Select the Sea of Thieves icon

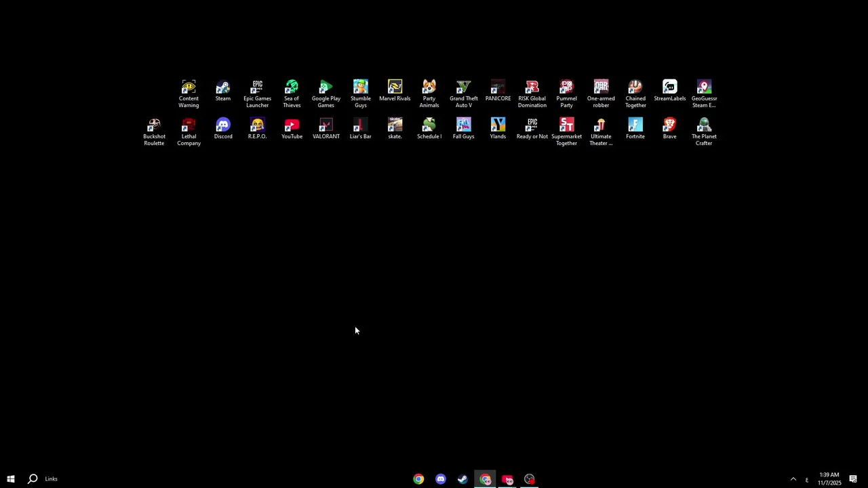click(x=292, y=94)
